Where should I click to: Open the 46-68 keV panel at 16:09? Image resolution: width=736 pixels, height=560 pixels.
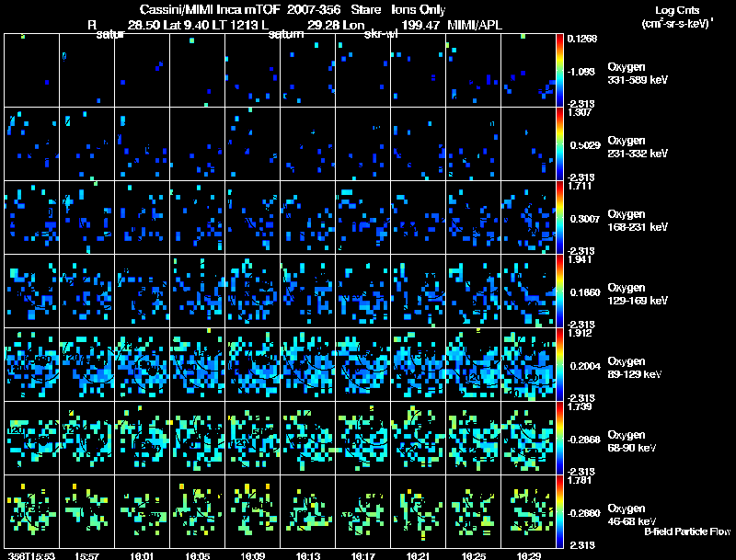tap(252, 512)
